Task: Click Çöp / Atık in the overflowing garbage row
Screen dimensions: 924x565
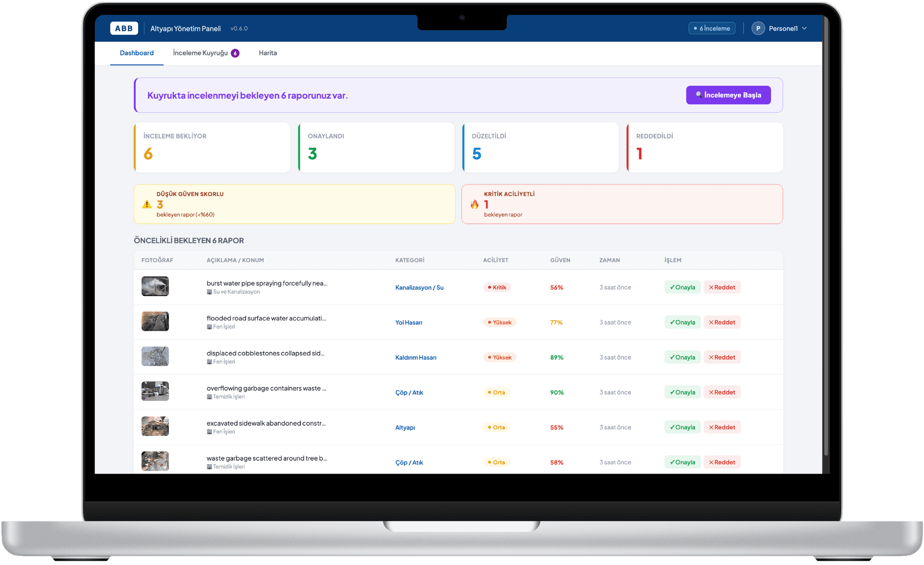Action: (409, 393)
